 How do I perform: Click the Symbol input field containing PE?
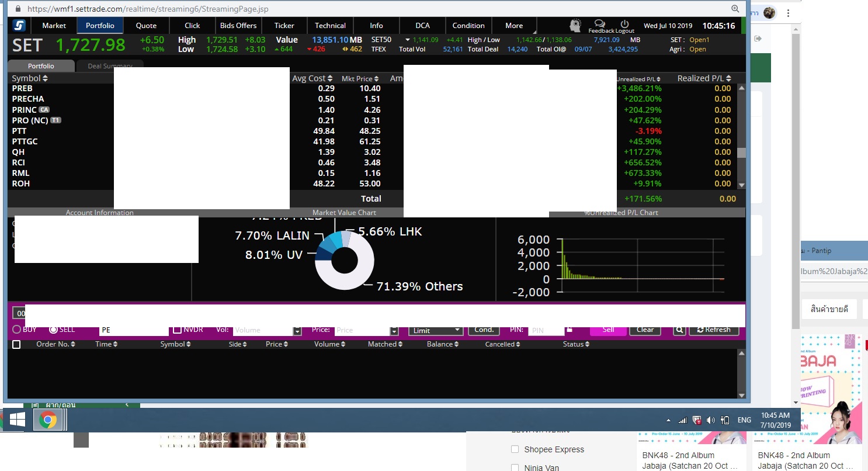[133, 330]
